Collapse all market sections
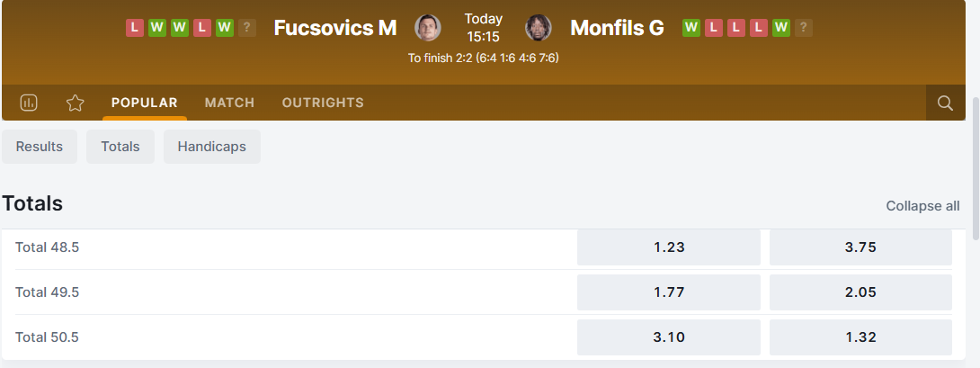Image resolution: width=980 pixels, height=368 pixels. click(922, 206)
